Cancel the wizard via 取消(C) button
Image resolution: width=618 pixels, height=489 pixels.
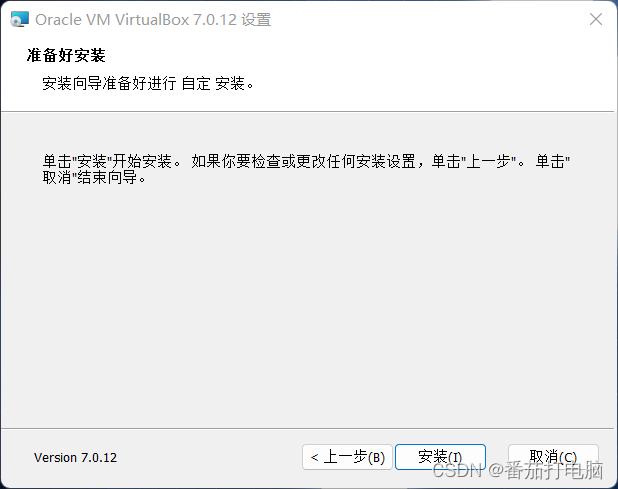[553, 457]
